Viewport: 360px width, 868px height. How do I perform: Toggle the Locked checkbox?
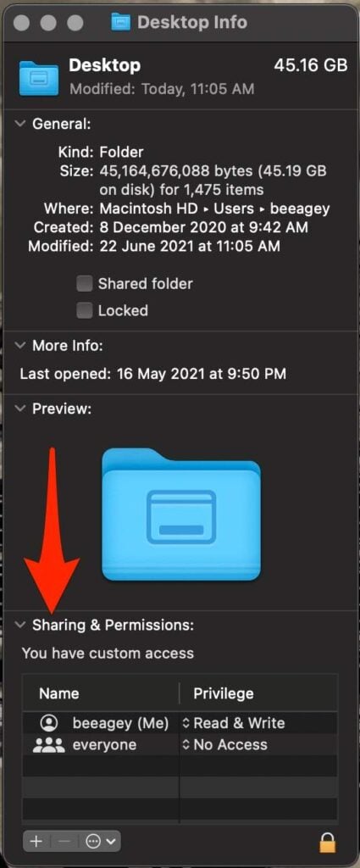[84, 310]
